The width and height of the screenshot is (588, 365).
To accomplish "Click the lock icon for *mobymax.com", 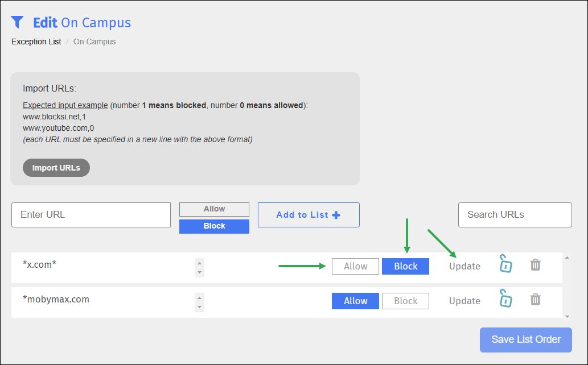I will [x=505, y=298].
